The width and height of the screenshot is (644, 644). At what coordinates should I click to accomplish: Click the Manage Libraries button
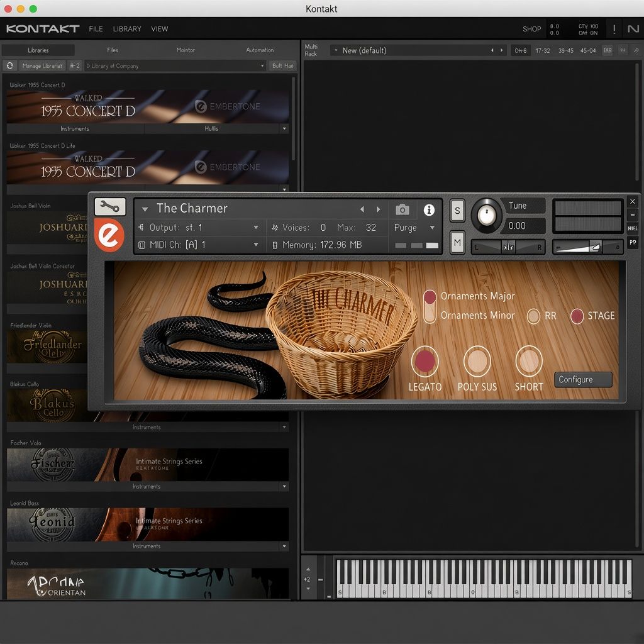coord(42,65)
